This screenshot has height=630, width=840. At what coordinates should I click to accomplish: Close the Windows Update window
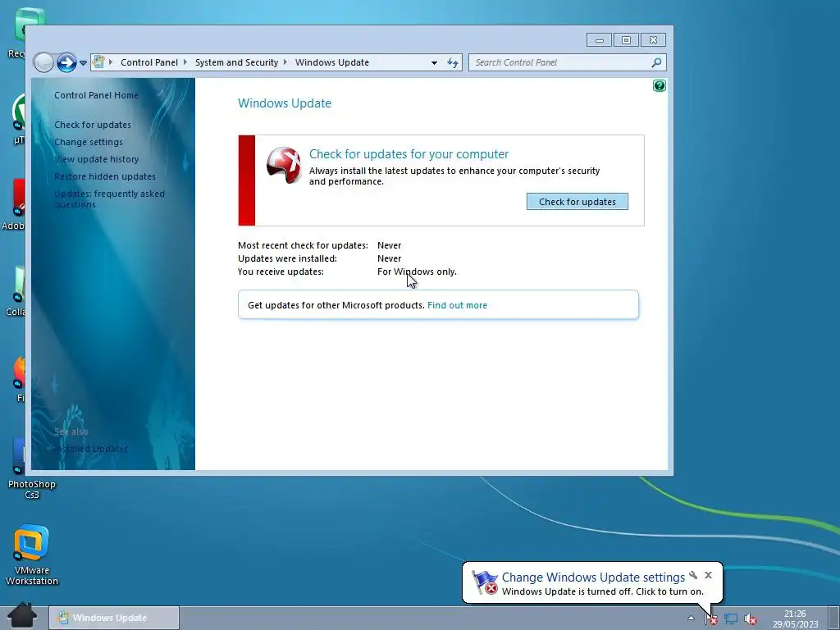pos(653,40)
